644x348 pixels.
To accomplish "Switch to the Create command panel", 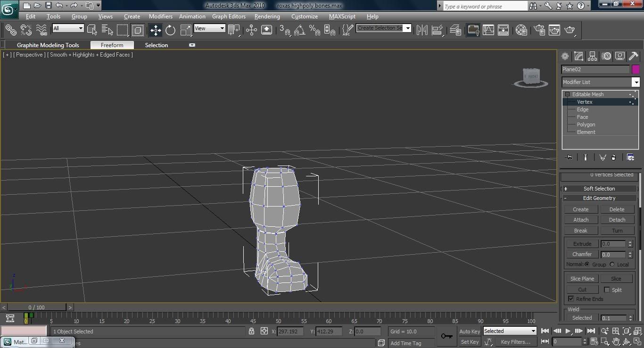I will pyautogui.click(x=565, y=56).
